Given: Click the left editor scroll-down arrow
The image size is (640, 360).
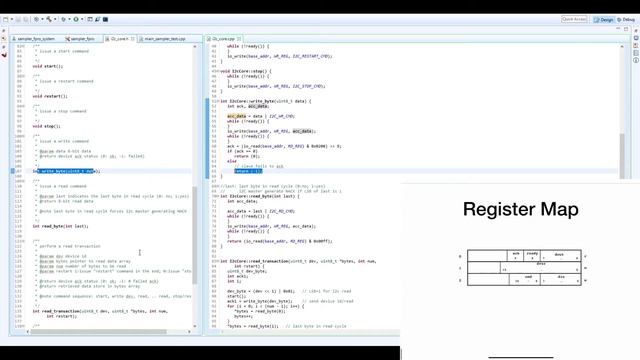Looking at the screenshot, I should point(195,326).
